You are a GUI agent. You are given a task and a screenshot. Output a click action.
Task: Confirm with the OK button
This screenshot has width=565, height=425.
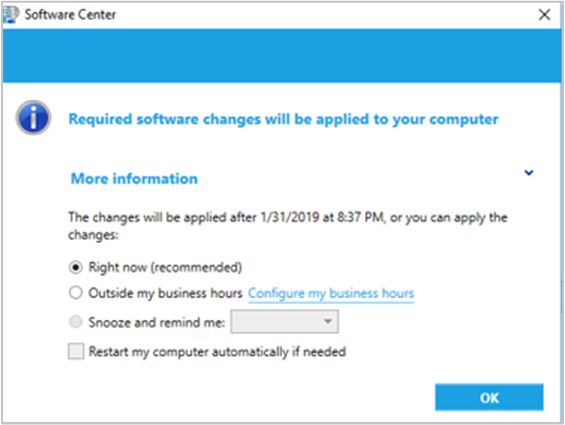489,397
